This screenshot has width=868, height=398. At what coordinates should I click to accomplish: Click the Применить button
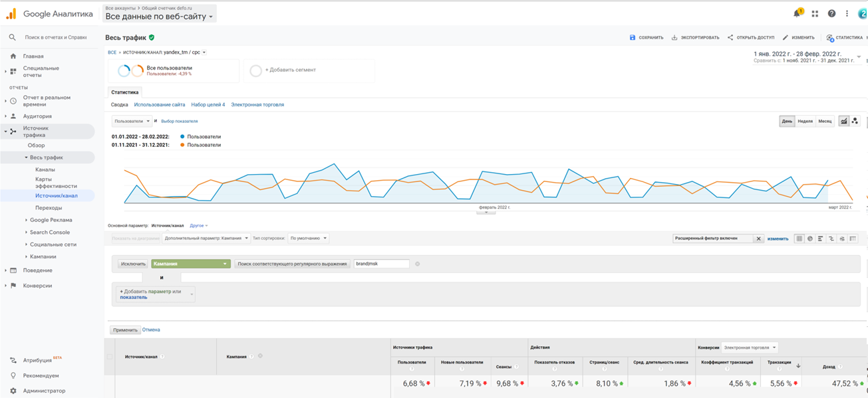click(125, 330)
